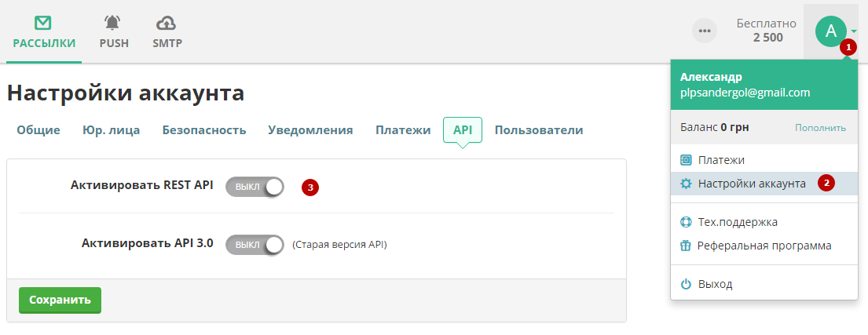This screenshot has height=335, width=868.
Task: Expand the account dropdown arrow near avatar
Action: (x=854, y=32)
